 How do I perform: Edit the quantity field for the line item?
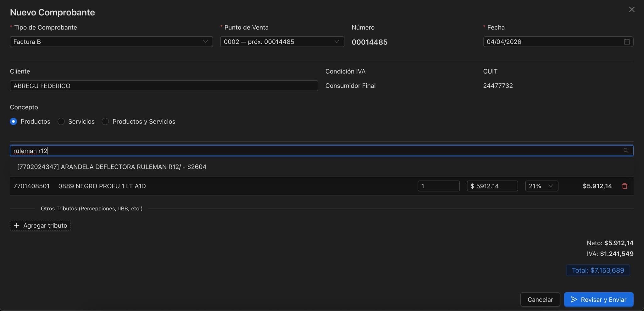point(439,186)
